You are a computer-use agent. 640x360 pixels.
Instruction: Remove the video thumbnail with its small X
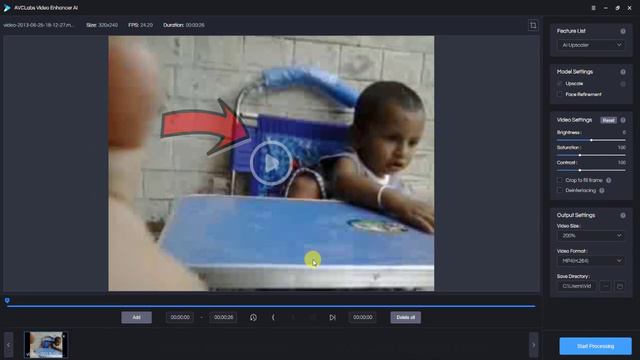pos(64,336)
